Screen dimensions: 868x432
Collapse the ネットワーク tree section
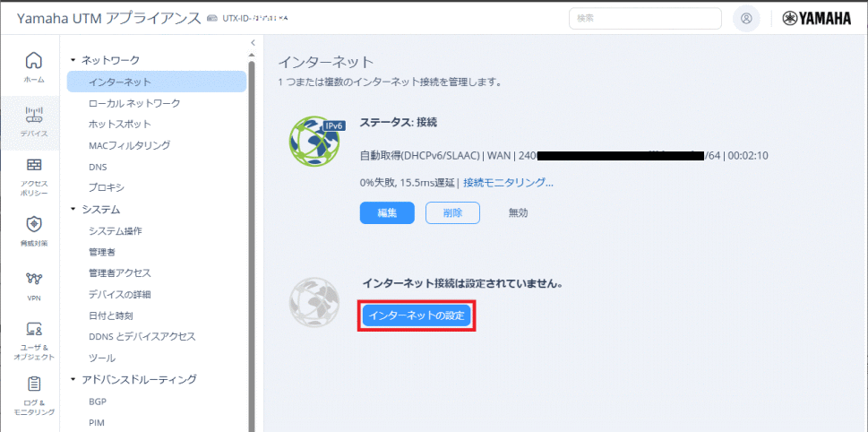tap(73, 60)
